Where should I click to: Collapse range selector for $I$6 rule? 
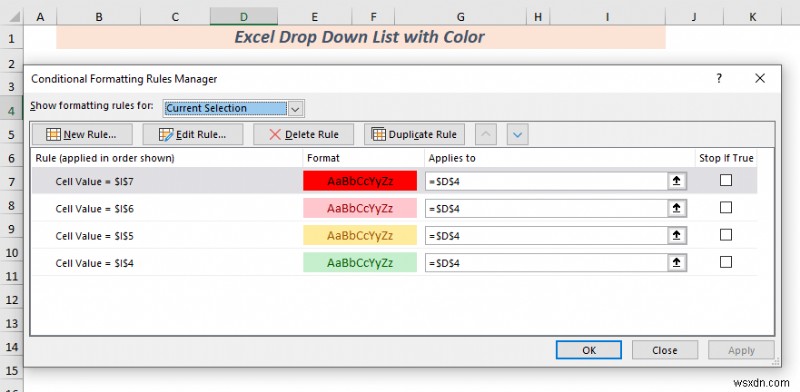point(677,208)
